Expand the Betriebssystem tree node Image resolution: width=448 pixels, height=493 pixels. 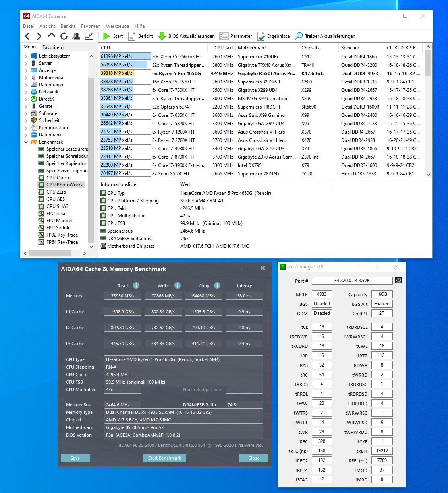point(26,56)
